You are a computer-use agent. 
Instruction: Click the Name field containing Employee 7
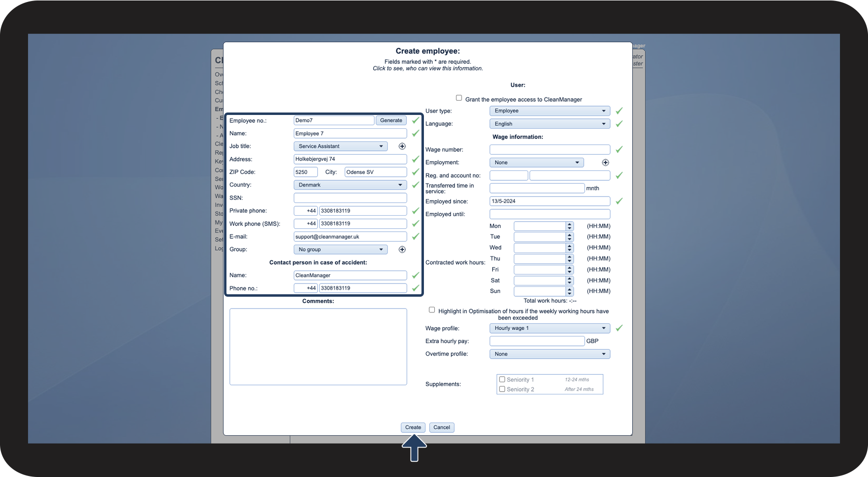(x=350, y=134)
